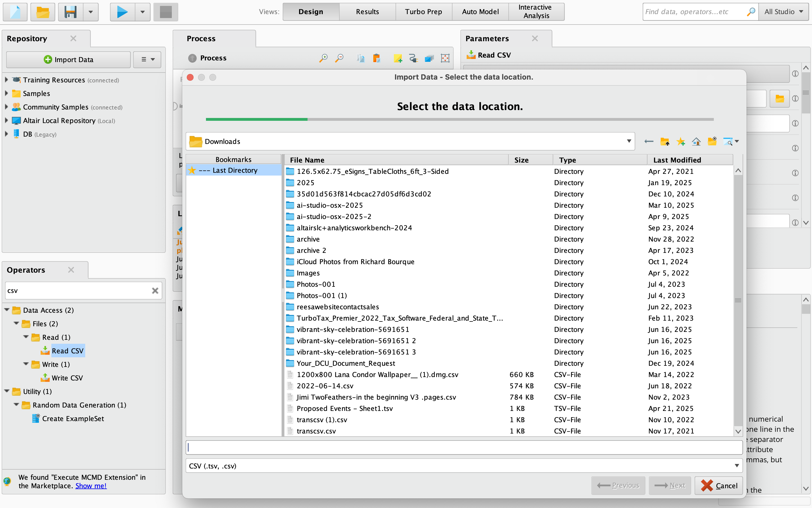Add bookmark with the star icon
The image size is (812, 508).
[681, 141]
